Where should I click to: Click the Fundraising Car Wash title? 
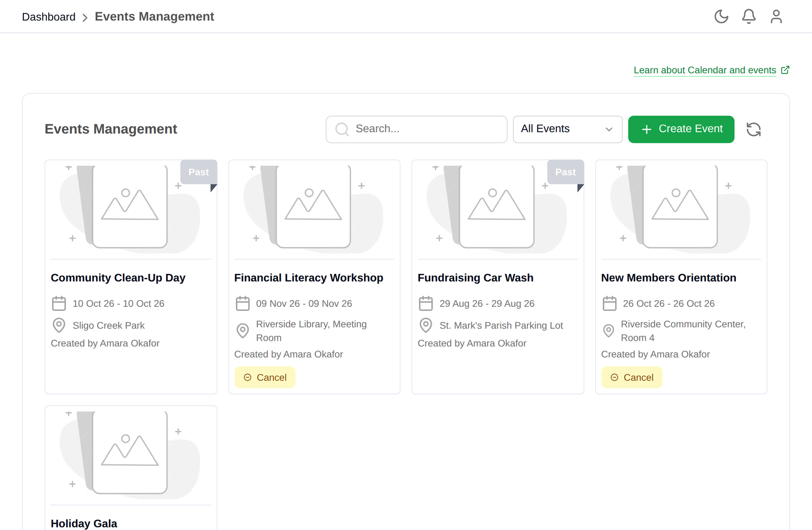tap(476, 278)
